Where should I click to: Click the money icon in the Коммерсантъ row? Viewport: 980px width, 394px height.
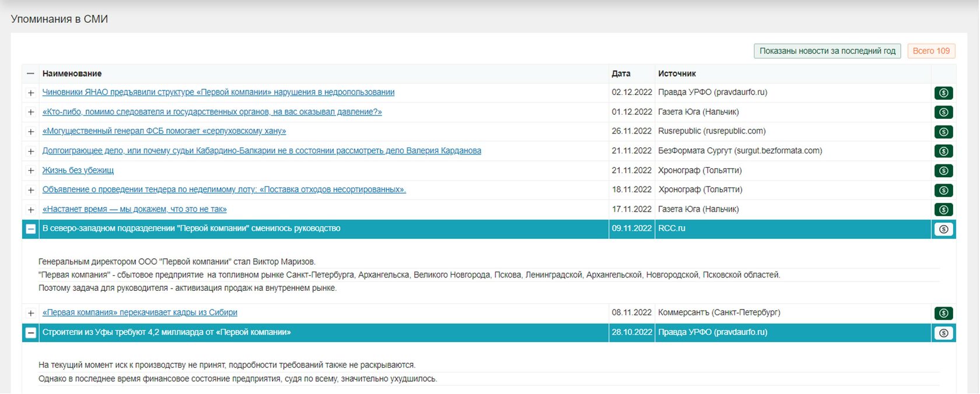pyautogui.click(x=943, y=313)
